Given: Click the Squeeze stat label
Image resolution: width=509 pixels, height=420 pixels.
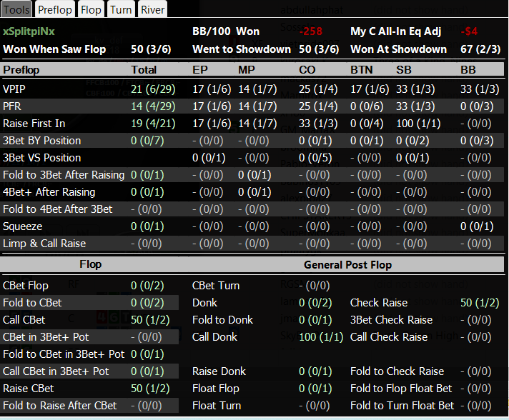Looking at the screenshot, I should pos(22,226).
